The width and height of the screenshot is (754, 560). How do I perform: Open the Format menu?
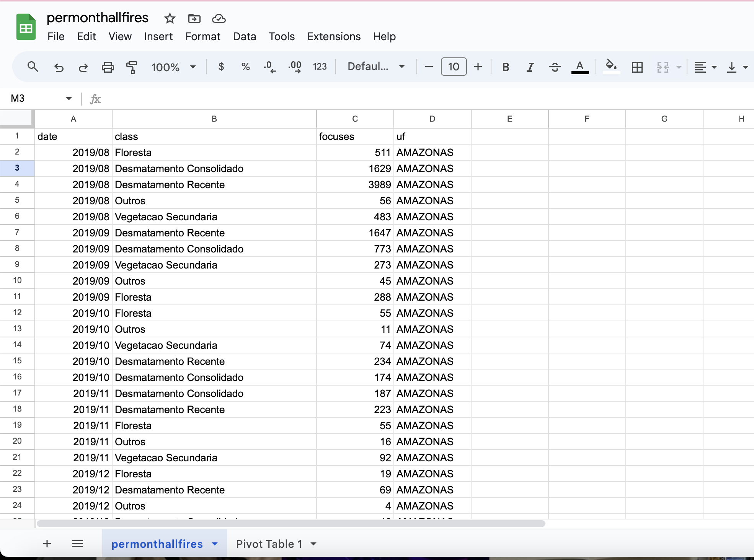pos(203,36)
